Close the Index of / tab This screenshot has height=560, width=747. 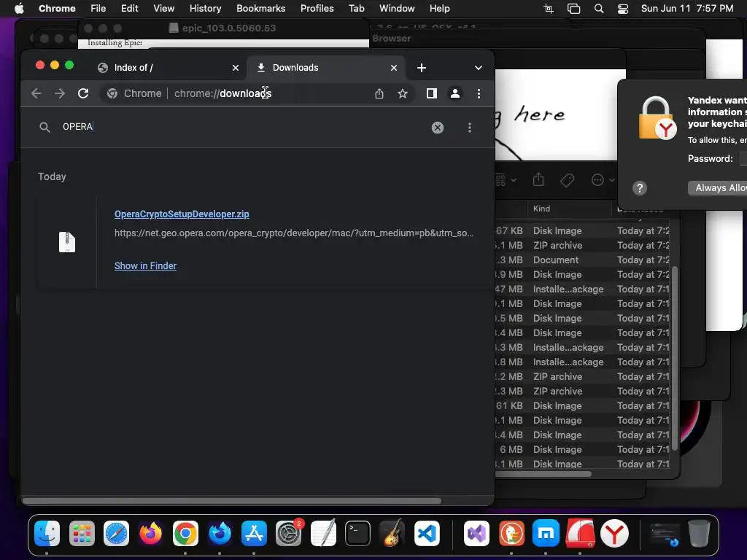point(236,68)
